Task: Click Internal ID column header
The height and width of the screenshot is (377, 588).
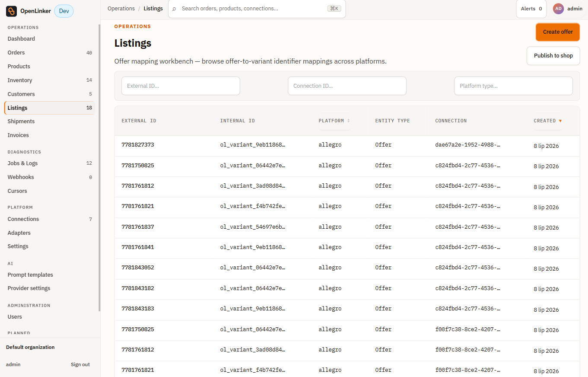Action: point(237,121)
